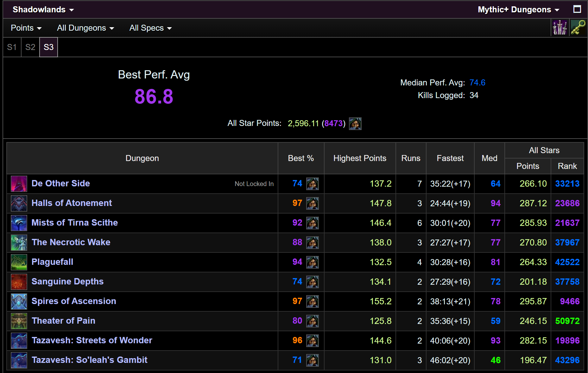Click the Rank column header
This screenshot has height=373, width=588.
(567, 166)
